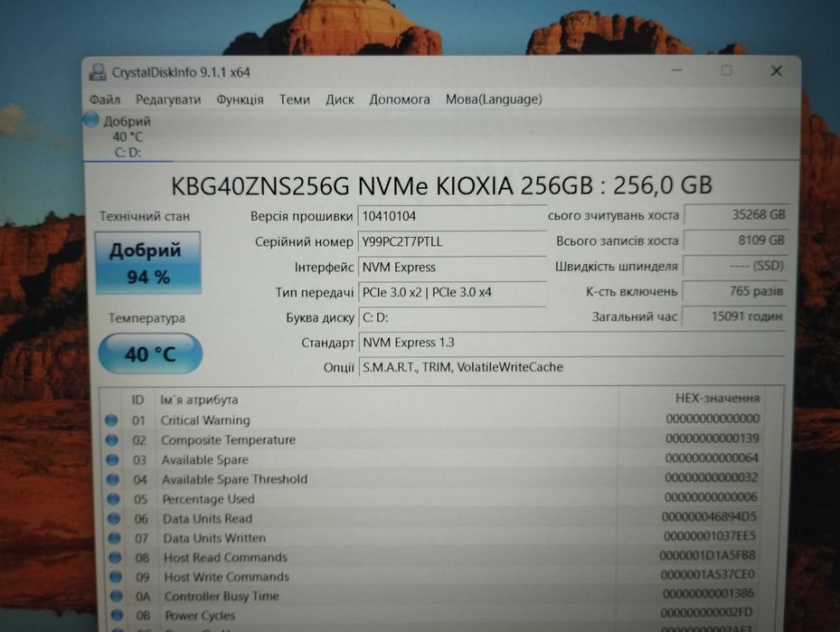Image resolution: width=840 pixels, height=632 pixels.
Task: Click the firmware version field 10410104
Action: point(451,216)
